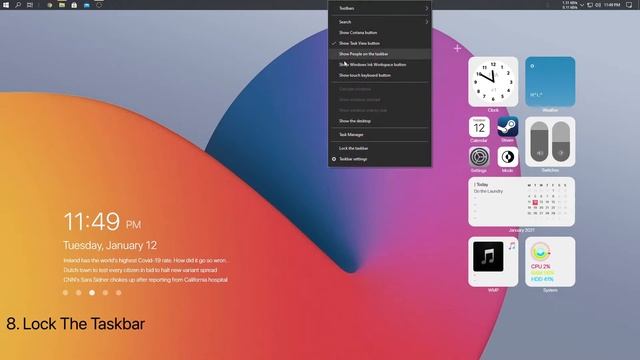Image resolution: width=640 pixels, height=360 pixels.
Task: Toggle Lock the taskbar option
Action: [380, 148]
